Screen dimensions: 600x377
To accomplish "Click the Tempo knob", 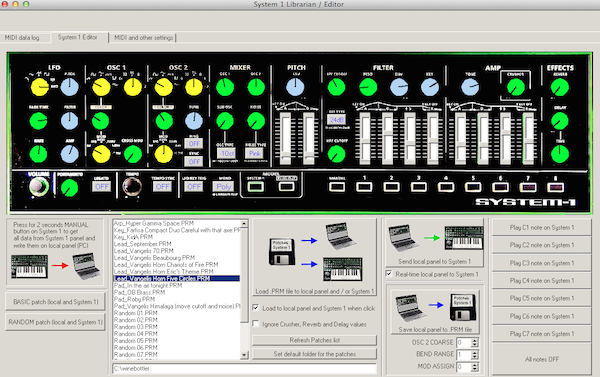I will [132, 187].
